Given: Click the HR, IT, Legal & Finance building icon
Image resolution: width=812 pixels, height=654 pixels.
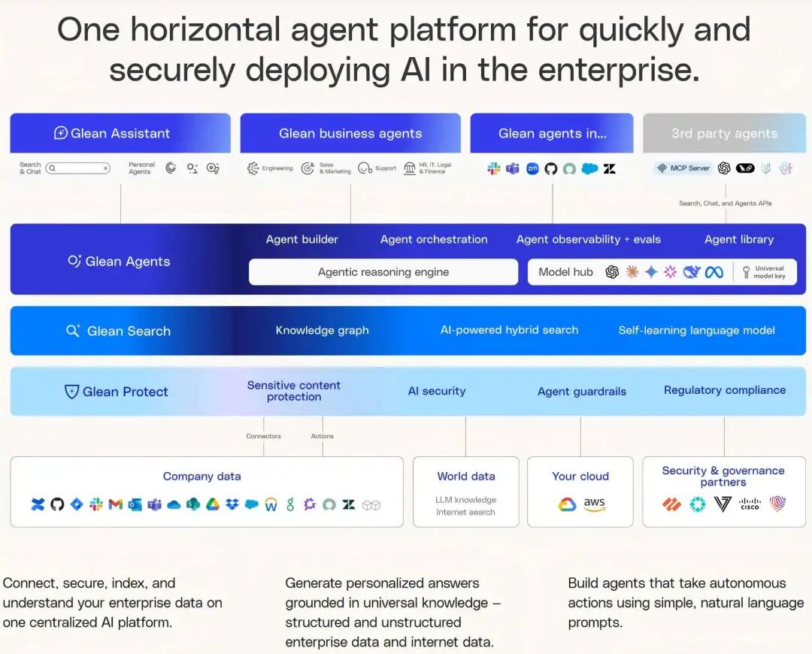Looking at the screenshot, I should [410, 168].
